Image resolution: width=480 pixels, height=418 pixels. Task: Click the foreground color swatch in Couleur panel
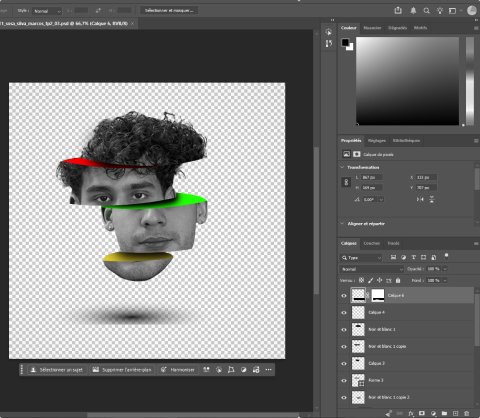[345, 42]
